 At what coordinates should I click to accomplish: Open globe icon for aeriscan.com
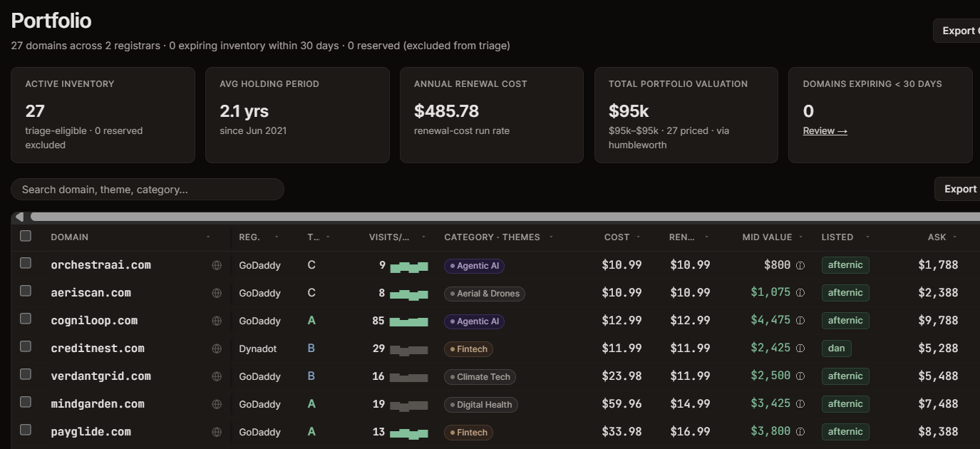pyautogui.click(x=217, y=293)
